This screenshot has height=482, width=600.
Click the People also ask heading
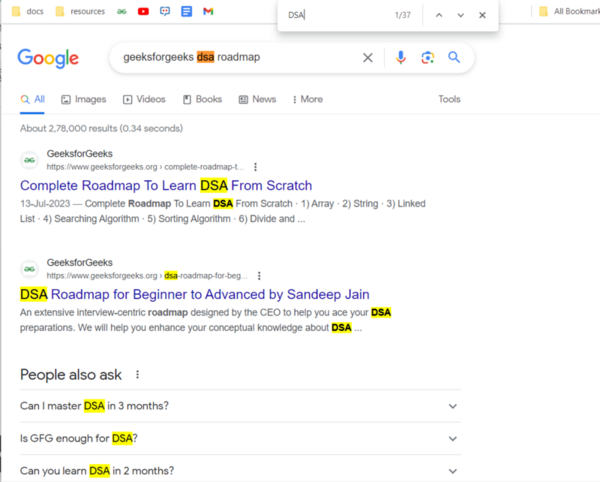[x=71, y=375]
